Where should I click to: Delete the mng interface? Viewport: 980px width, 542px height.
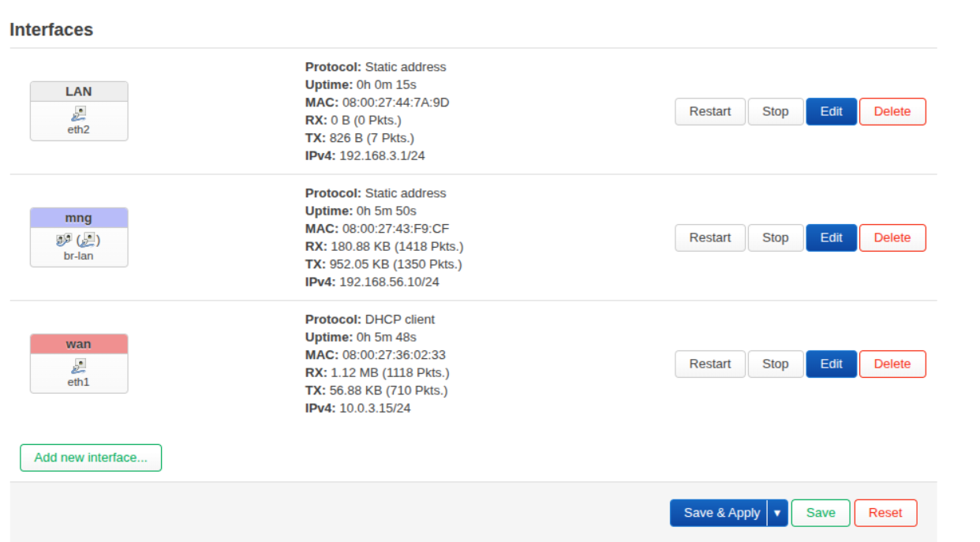892,237
